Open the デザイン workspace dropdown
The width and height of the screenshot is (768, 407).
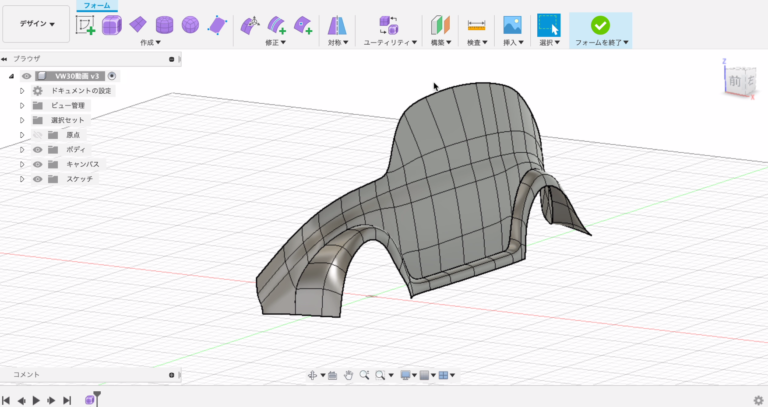click(37, 23)
